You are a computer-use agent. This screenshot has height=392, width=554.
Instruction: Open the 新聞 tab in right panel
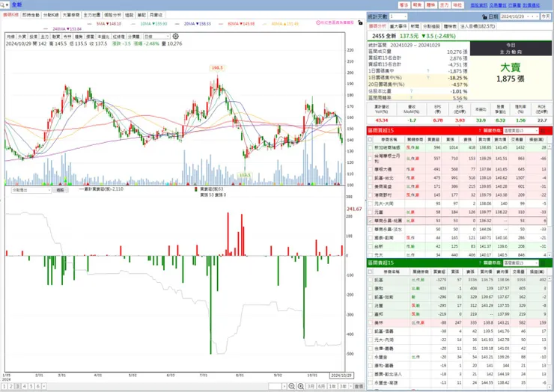(x=415, y=26)
